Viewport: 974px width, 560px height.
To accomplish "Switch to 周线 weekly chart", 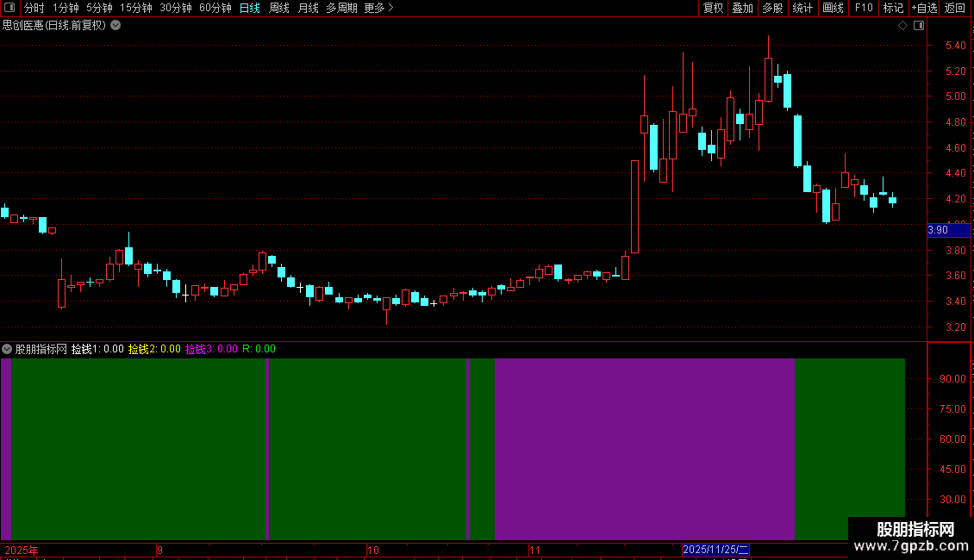I will [x=279, y=8].
